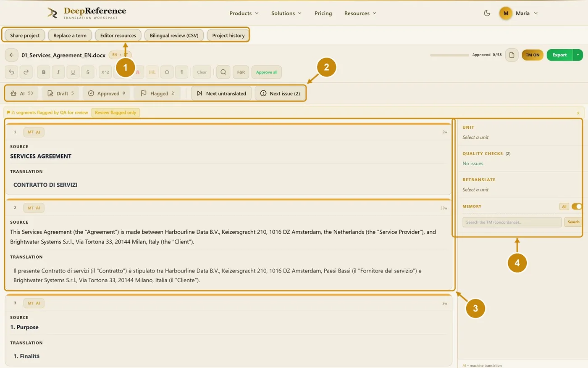Apply superscript X^2 formatting
The image size is (588, 368).
pos(105,72)
